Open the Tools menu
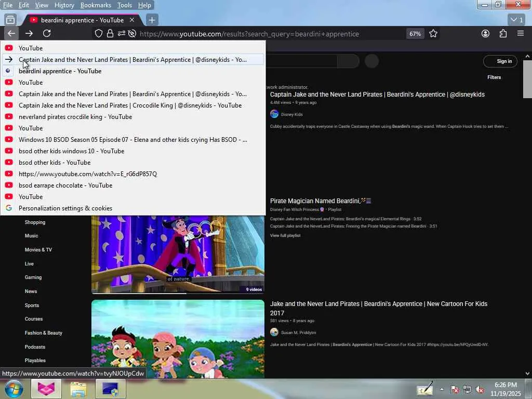This screenshot has width=532, height=399. (x=125, y=5)
